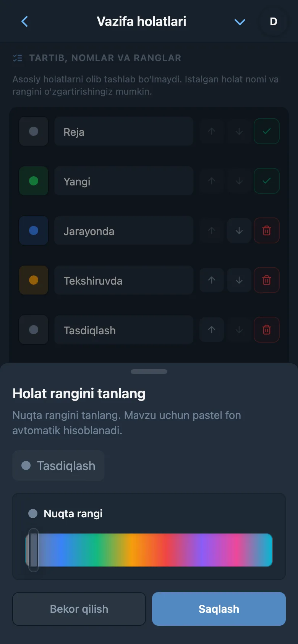Delete the Jarayonda status with trash icon
This screenshot has height=644, width=298.
267,230
